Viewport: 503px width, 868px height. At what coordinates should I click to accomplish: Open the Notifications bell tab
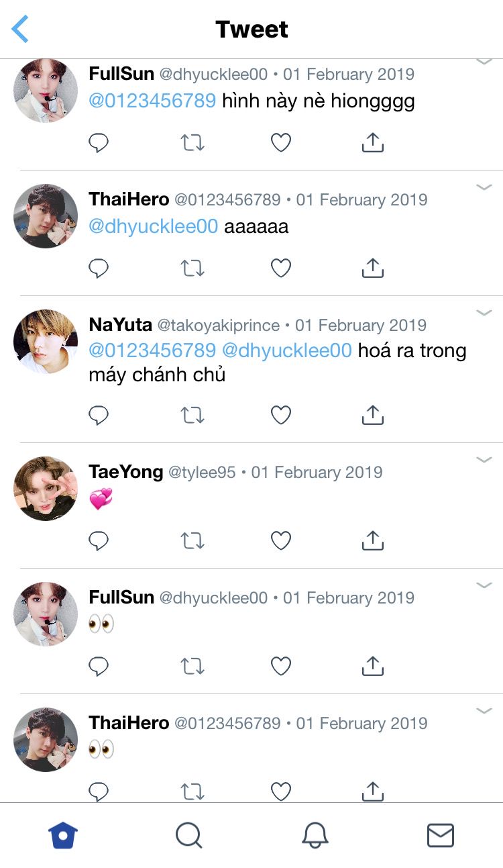(315, 836)
